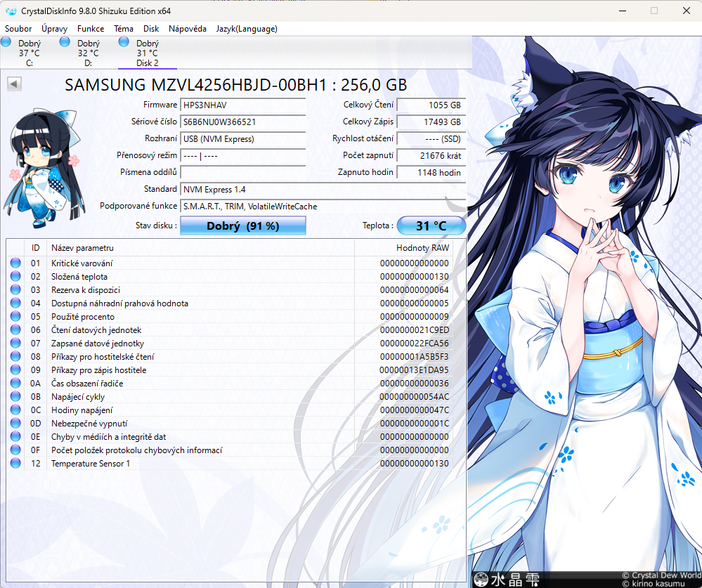
Task: Minimize the CrystalDiskInfo window
Action: pyautogui.click(x=623, y=11)
